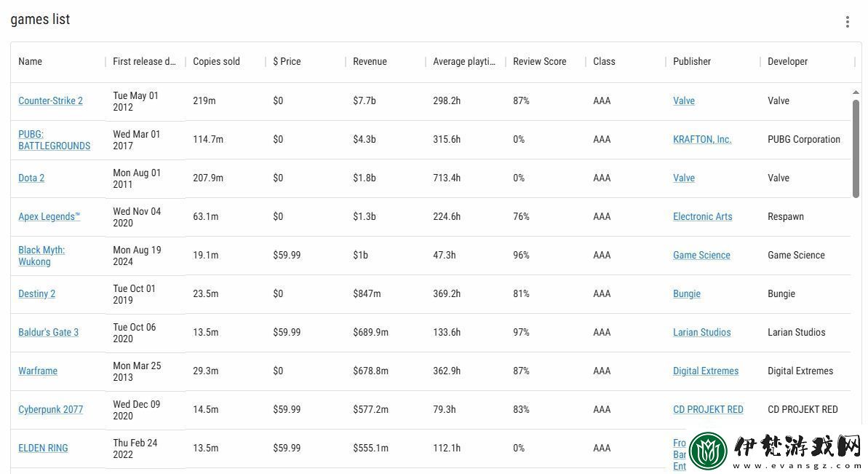The image size is (868, 474).
Task: Open Electronic Arts publisher link
Action: [703, 216]
